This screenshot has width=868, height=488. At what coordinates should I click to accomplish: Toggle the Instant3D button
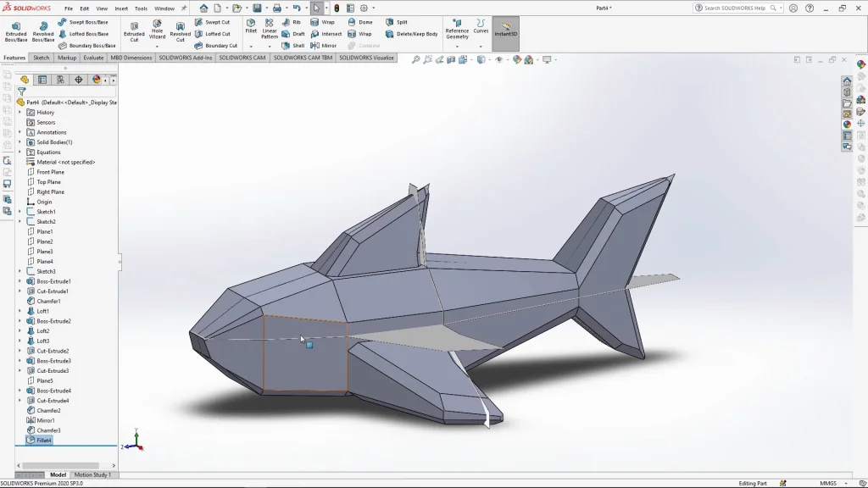coord(505,30)
